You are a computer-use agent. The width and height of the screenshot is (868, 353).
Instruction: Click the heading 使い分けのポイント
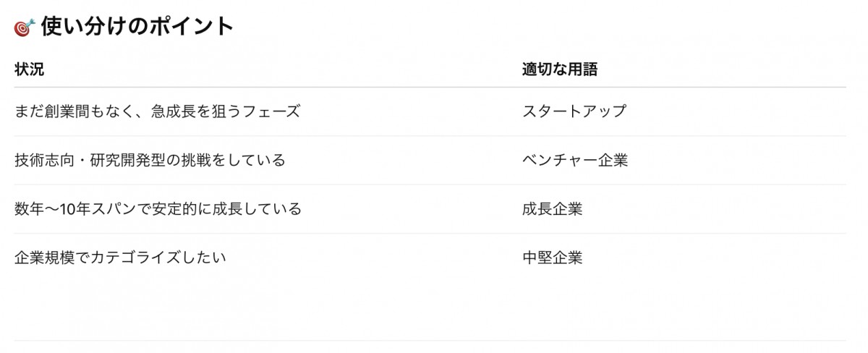tap(137, 27)
